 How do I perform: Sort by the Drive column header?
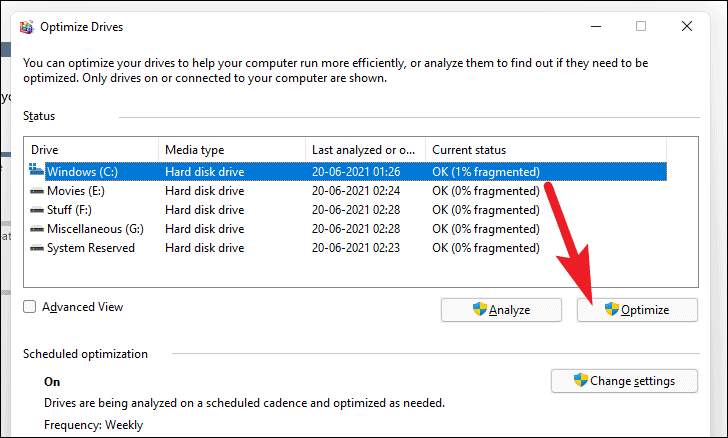click(x=91, y=150)
